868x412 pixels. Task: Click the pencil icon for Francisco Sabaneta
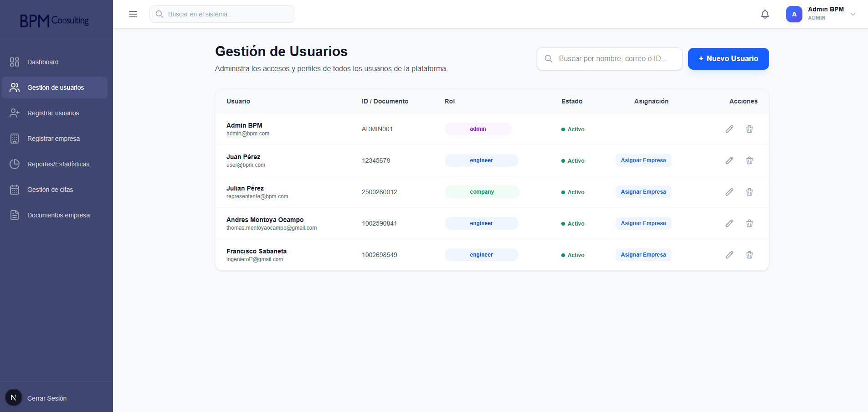(729, 255)
